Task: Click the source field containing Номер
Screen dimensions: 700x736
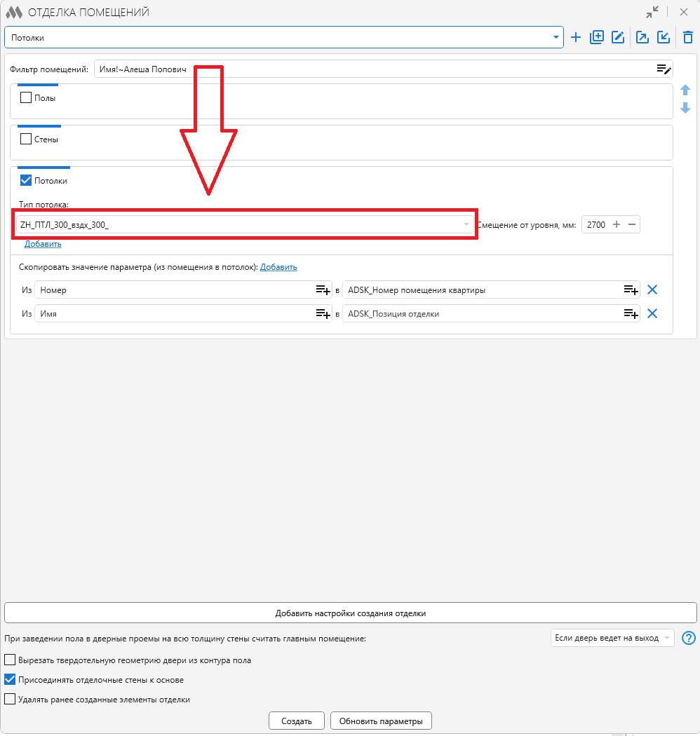Action: point(183,290)
